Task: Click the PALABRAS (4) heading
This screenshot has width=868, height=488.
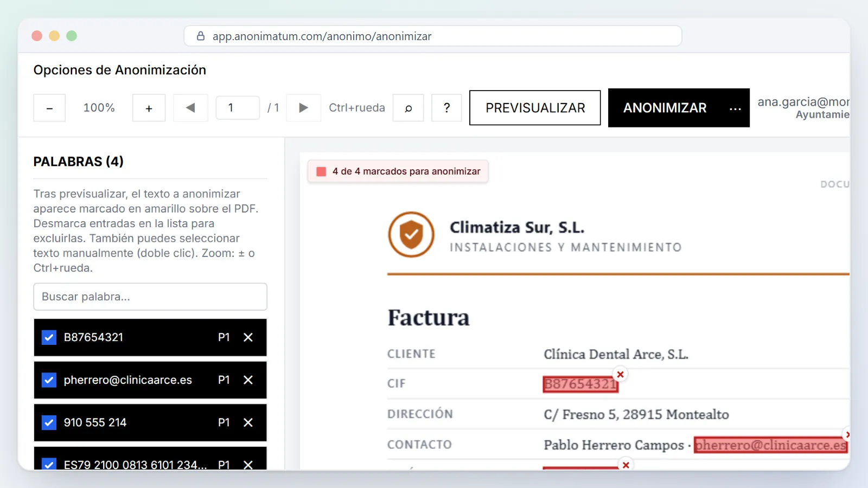Action: pos(79,162)
